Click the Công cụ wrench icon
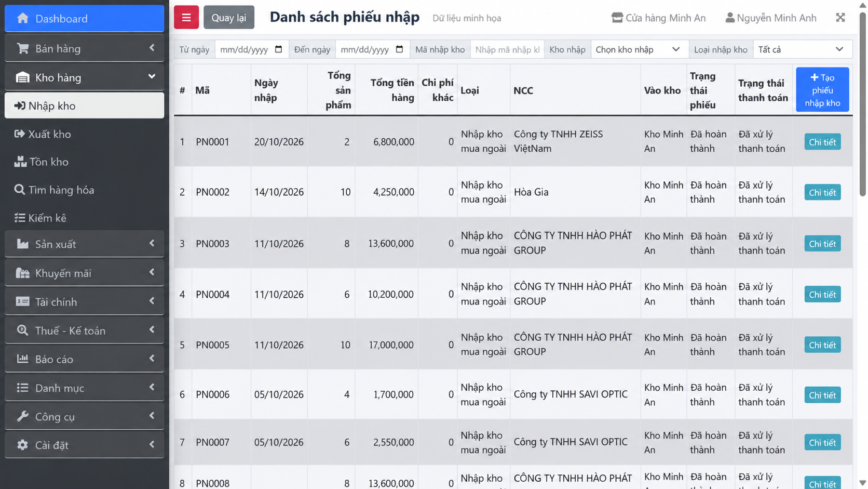Screen dimensions: 868x489 [x=22, y=416]
